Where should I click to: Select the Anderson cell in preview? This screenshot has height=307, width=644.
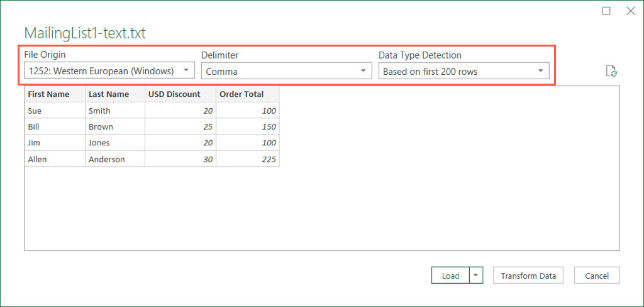pyautogui.click(x=115, y=159)
